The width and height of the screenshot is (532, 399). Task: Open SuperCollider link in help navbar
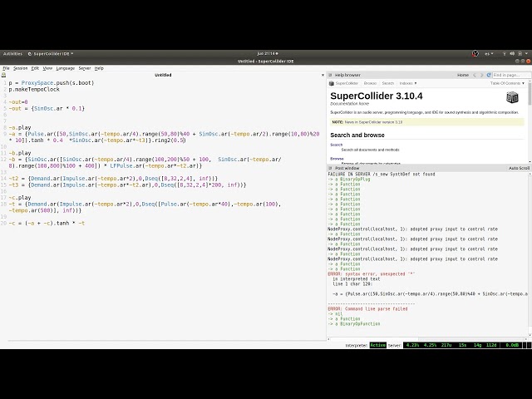coord(347,83)
